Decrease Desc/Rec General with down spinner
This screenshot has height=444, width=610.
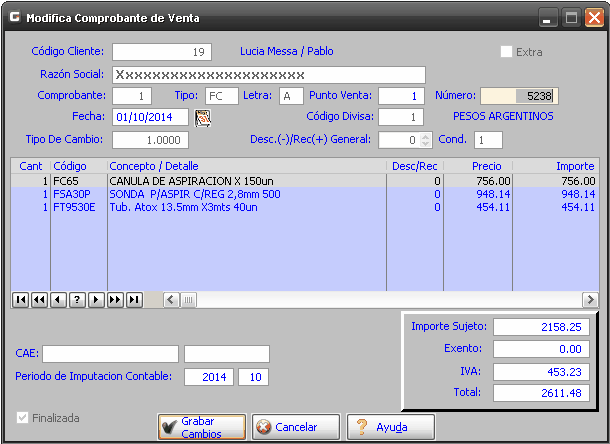pos(426,144)
